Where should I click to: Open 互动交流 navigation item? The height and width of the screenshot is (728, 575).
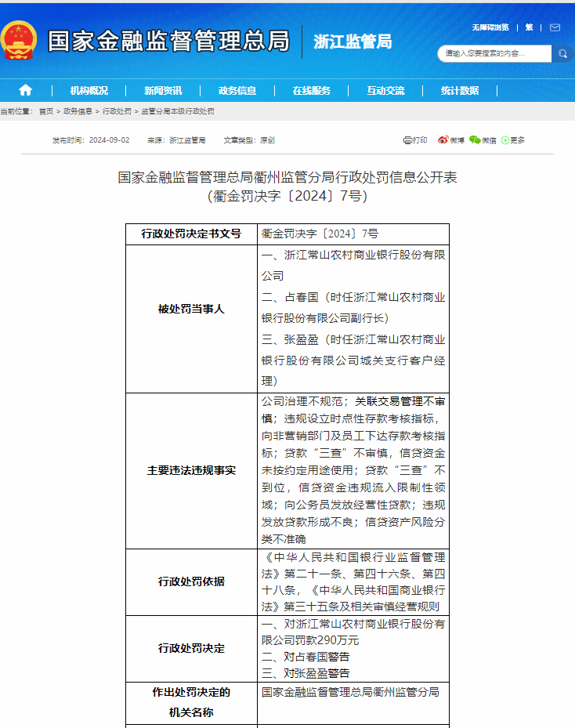tap(385, 90)
